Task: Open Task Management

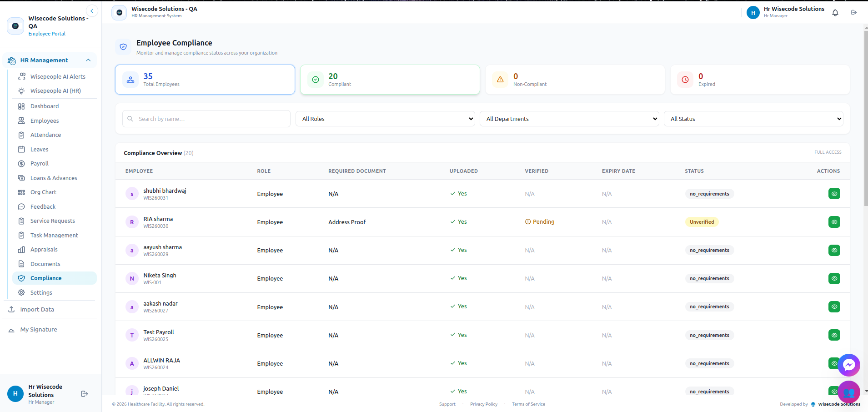Action: click(x=55, y=235)
